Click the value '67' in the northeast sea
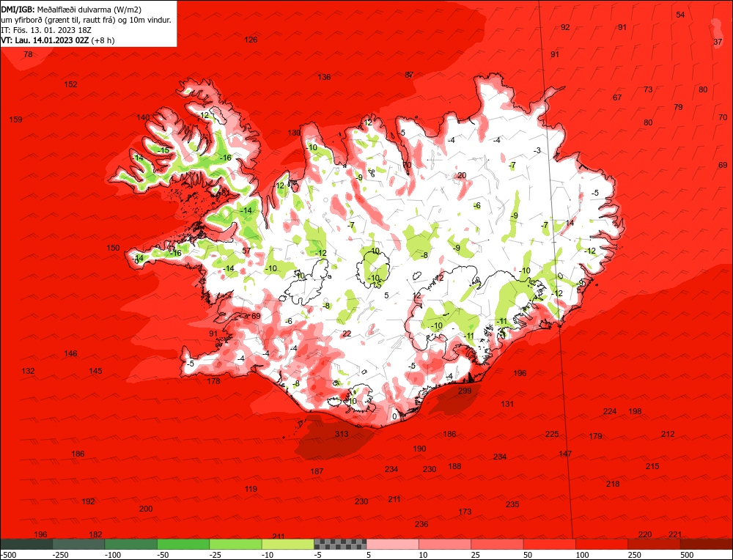The image size is (733, 560). pyautogui.click(x=617, y=97)
